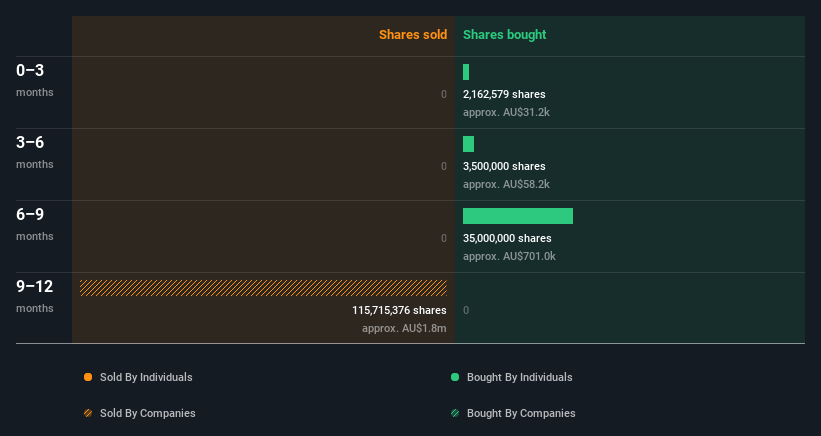This screenshot has width=821, height=436.
Task: Click the hatched Bought By Companies legend icon
Action: [455, 413]
